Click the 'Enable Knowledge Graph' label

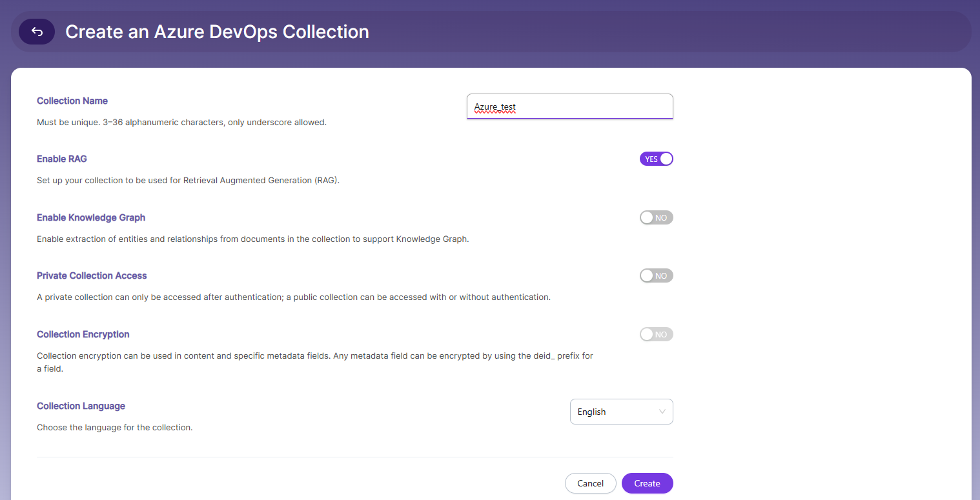click(91, 217)
